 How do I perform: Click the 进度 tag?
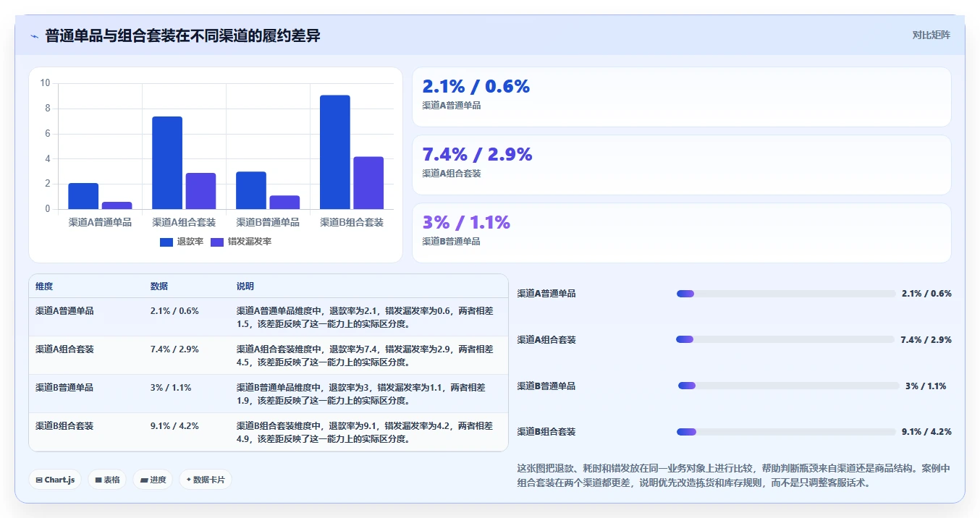coord(153,480)
